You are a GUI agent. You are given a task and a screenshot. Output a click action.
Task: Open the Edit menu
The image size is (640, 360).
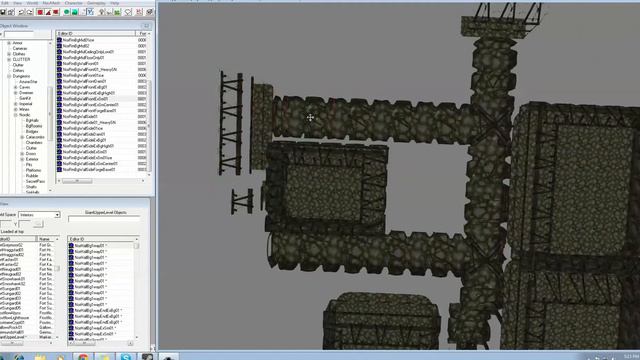tap(4, 3)
